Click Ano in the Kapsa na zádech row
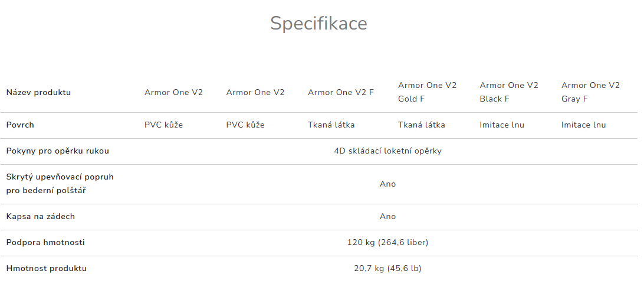Image resolution: width=644 pixels, height=287 pixels. (x=387, y=216)
